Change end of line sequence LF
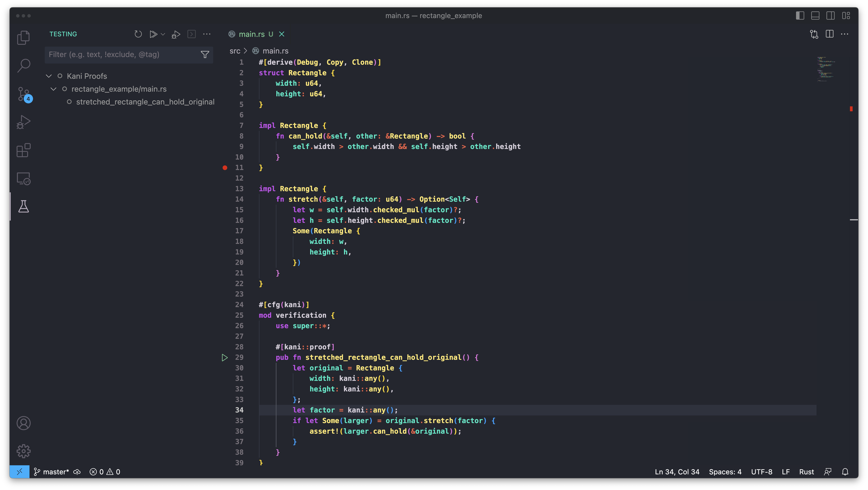Image resolution: width=868 pixels, height=490 pixels. click(x=786, y=472)
